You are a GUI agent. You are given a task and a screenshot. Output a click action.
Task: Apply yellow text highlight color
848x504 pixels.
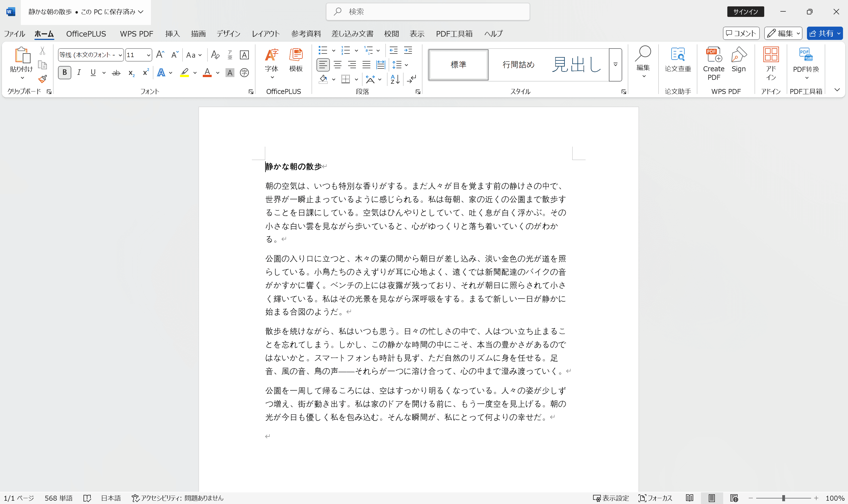pyautogui.click(x=184, y=72)
